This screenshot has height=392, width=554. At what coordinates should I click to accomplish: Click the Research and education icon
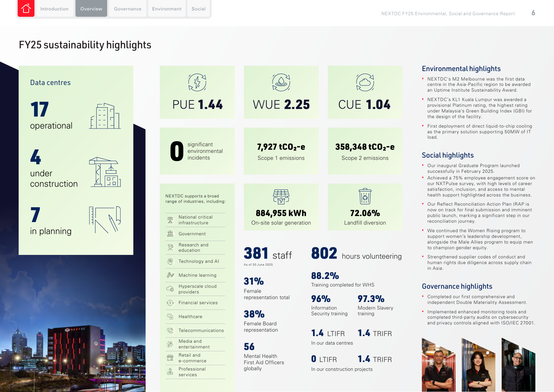click(x=170, y=248)
